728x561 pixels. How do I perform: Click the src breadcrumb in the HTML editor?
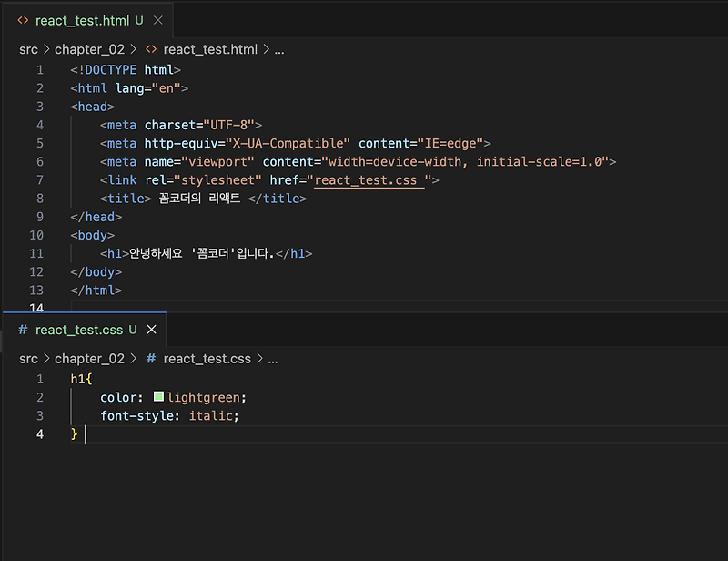[28, 50]
